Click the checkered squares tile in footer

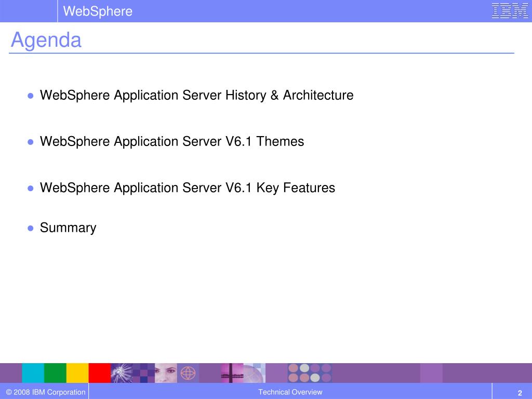click(x=144, y=373)
